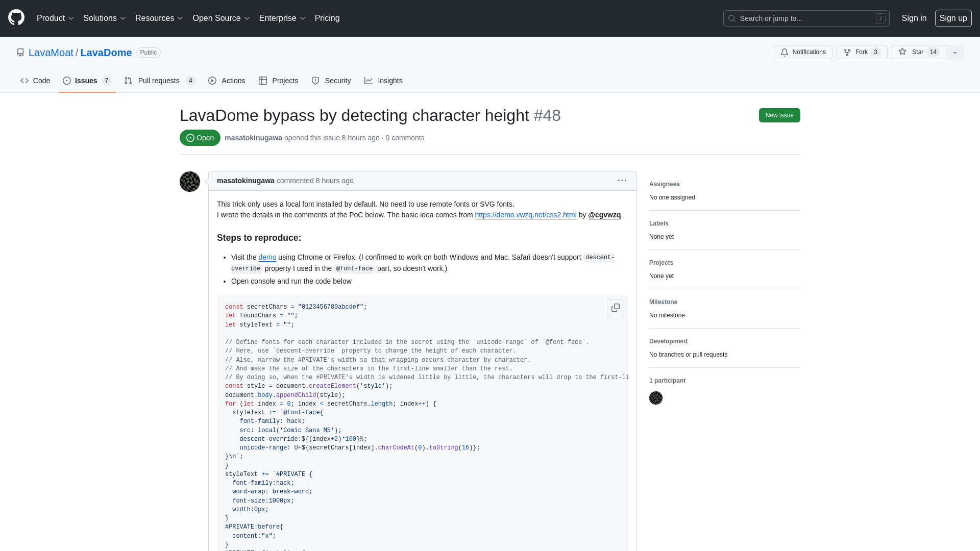
Task: Switch to the Security tab
Action: (331, 81)
